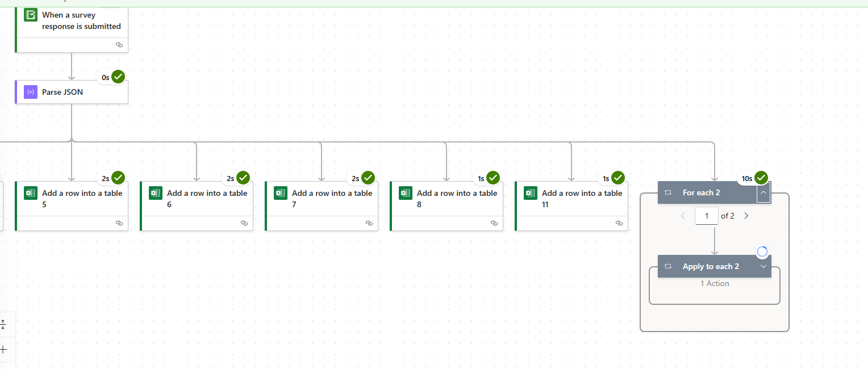Image resolution: width=868 pixels, height=369 pixels.
Task: Click the iteration number input field
Action: 706,216
